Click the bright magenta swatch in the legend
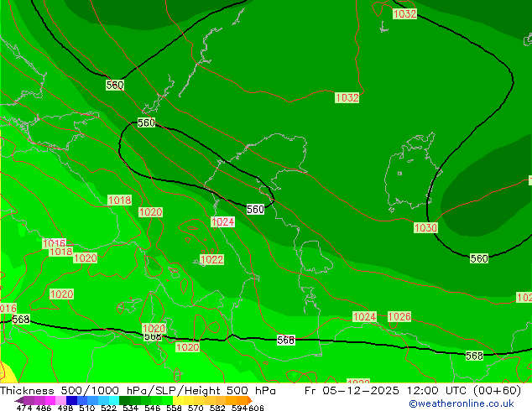Viewport: 532px width, 411px height. (50, 400)
